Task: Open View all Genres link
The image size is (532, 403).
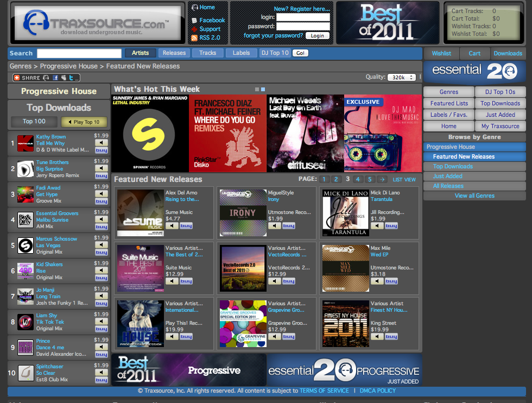Action: tap(474, 196)
